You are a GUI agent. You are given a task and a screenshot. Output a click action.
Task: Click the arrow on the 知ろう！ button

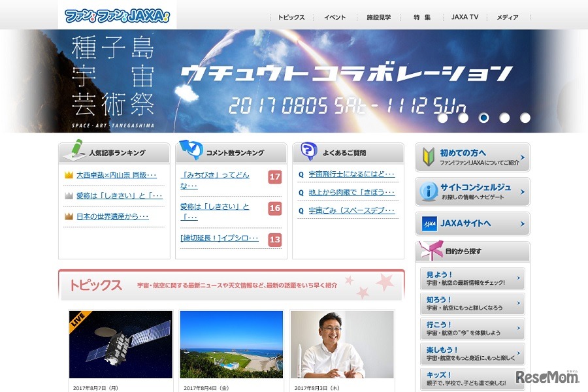point(519,303)
